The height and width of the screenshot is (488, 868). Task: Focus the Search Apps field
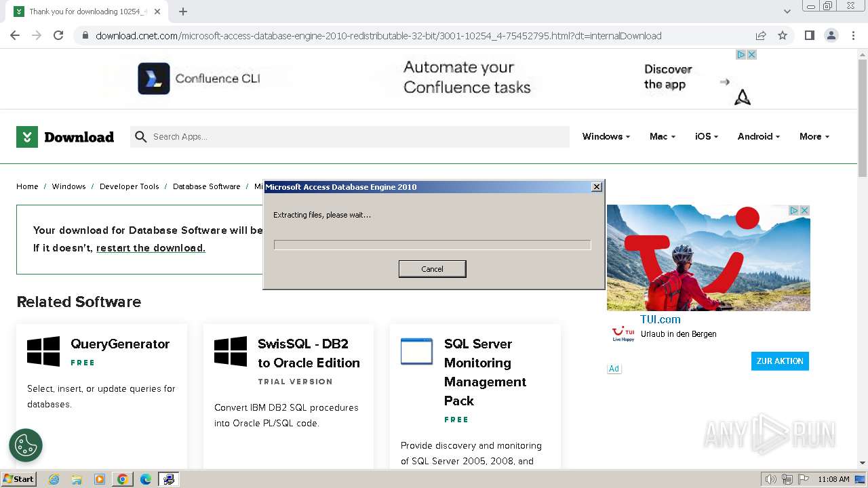point(350,137)
